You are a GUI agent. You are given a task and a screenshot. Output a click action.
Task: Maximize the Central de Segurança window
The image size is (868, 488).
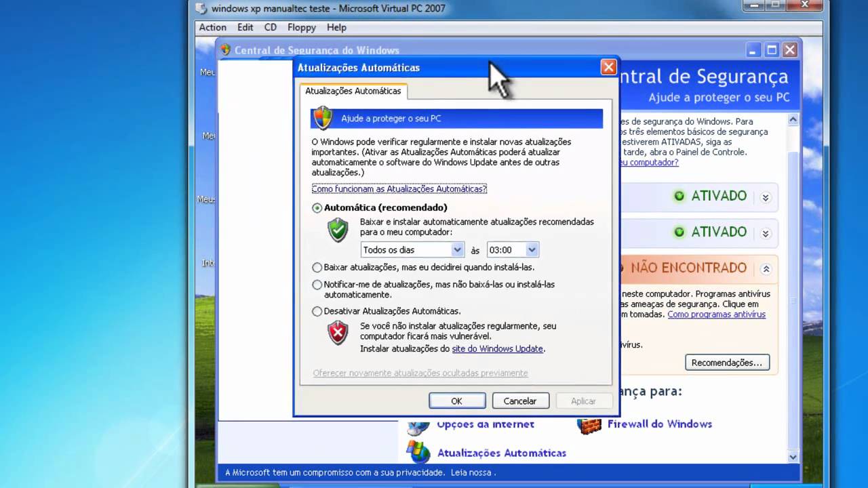tap(772, 50)
